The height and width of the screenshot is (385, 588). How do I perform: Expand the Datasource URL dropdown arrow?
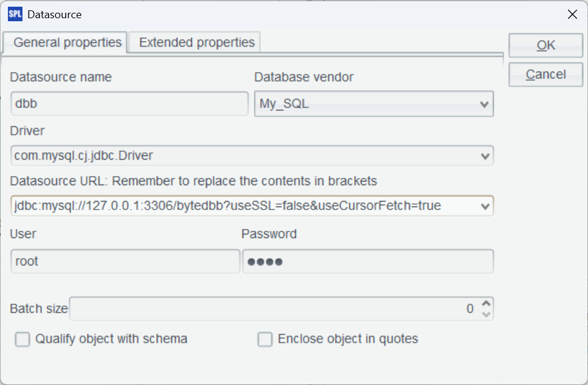485,206
